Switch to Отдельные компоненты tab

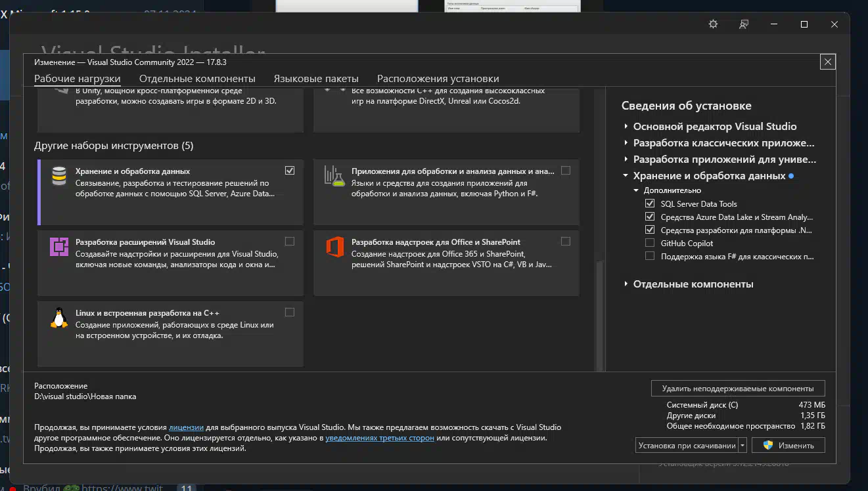tap(197, 79)
